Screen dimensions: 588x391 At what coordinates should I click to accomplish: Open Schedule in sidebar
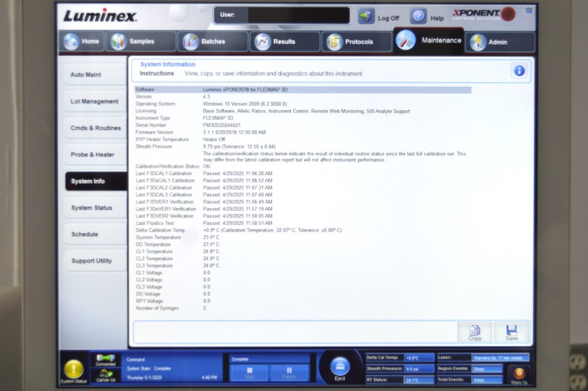pos(96,234)
